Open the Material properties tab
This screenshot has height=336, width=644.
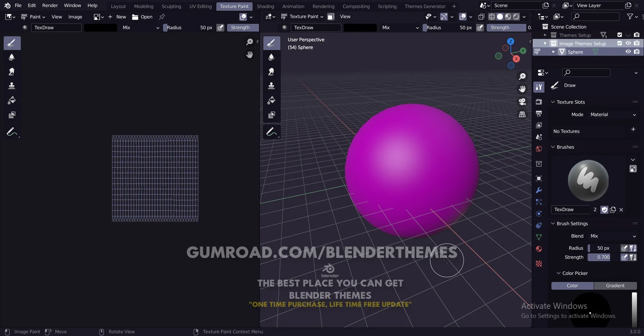pos(539,249)
